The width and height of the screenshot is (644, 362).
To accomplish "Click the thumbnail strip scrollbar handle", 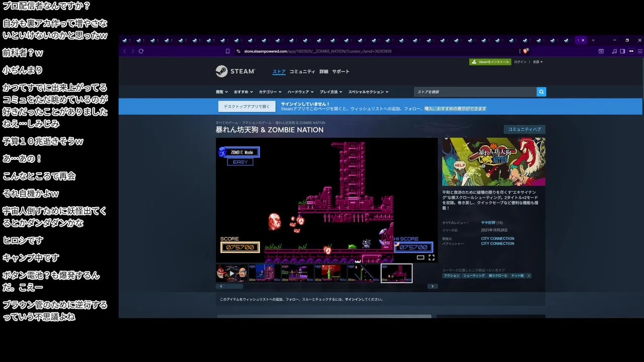I will 234,286.
